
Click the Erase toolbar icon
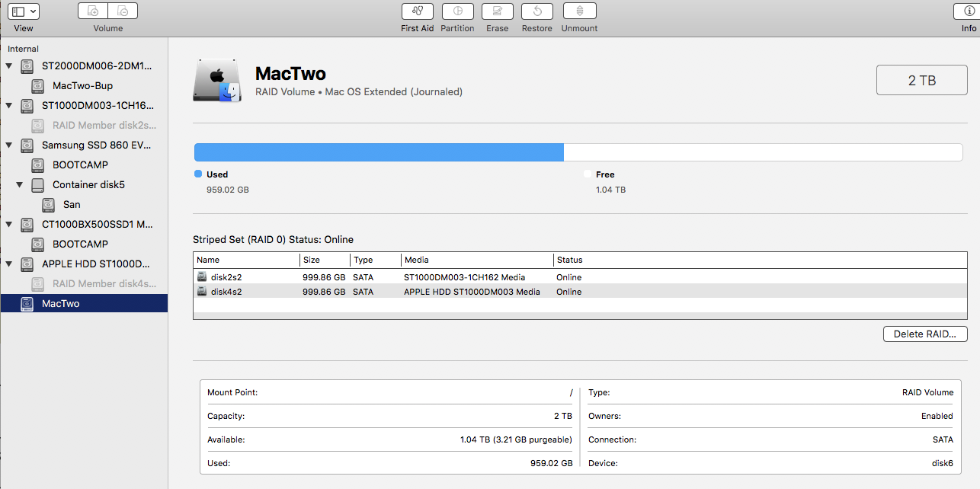497,11
